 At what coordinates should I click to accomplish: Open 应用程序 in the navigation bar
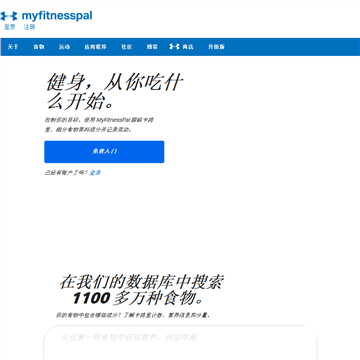tap(95, 47)
